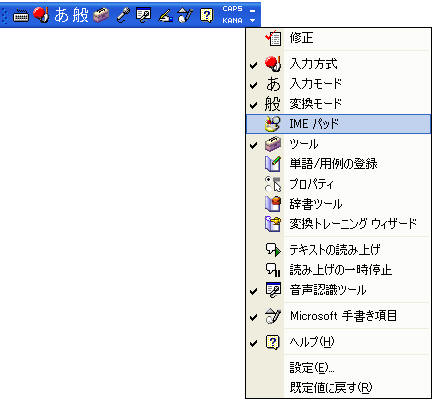This screenshot has height=401, width=433.
Task: Click the keyboard icon on language bar
Action: click(x=21, y=16)
